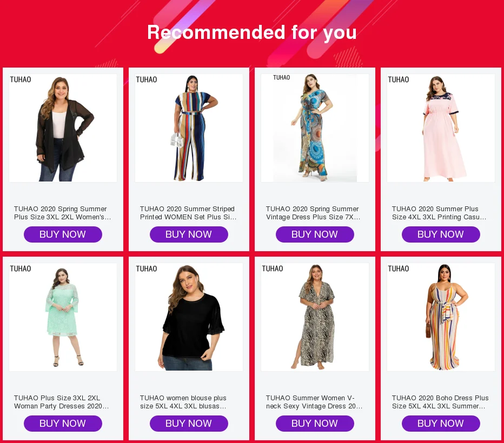Click BUY NOW for women blouse plus size 5XL

click(189, 424)
